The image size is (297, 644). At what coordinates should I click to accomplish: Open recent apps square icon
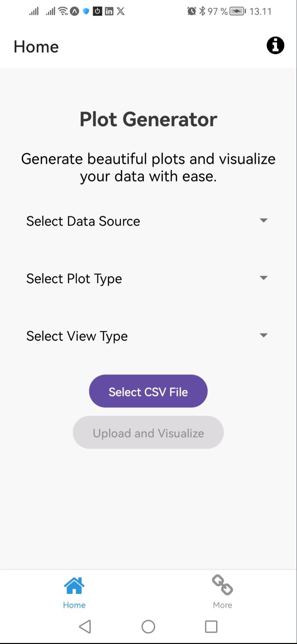point(211,626)
